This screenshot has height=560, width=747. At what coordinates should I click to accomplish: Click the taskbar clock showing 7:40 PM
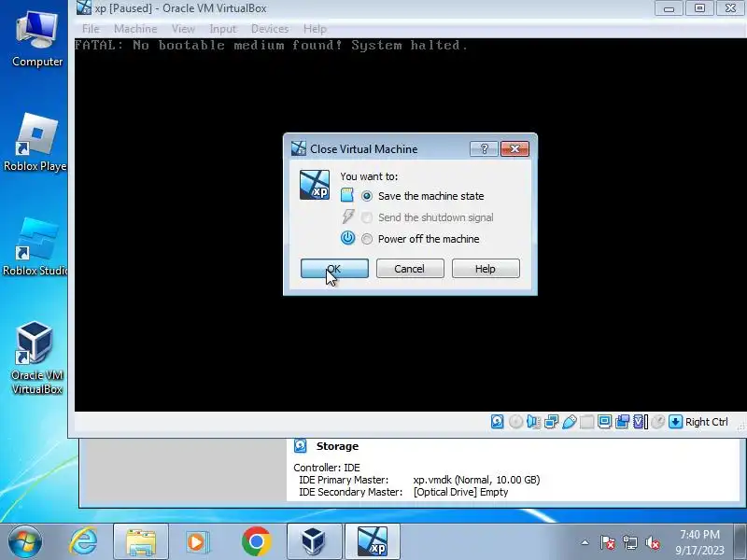tap(699, 542)
